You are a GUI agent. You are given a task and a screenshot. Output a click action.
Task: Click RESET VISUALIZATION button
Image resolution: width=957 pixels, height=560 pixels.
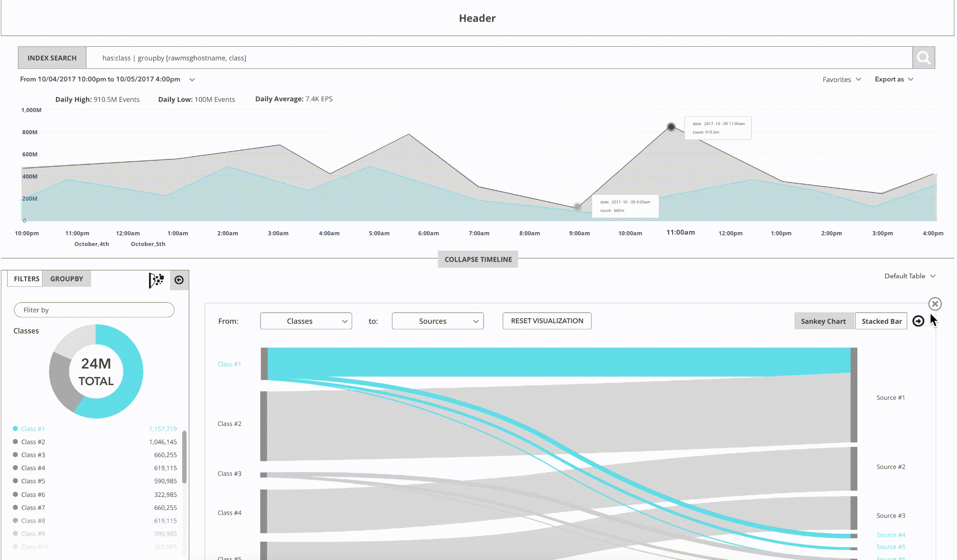click(x=547, y=321)
